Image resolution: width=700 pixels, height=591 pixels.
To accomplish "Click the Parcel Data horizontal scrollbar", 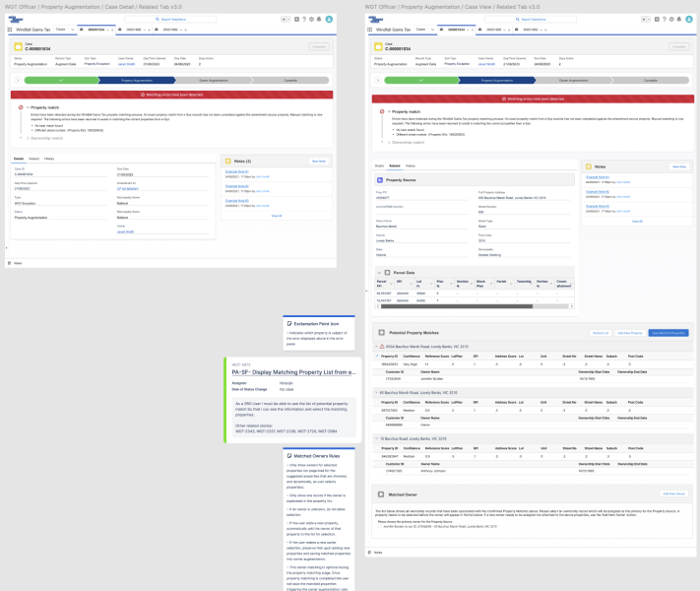I will pos(456,306).
